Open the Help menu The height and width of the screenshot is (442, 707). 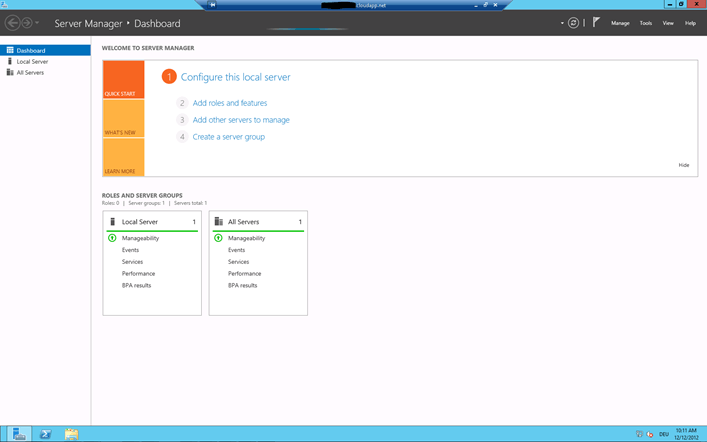pos(690,23)
